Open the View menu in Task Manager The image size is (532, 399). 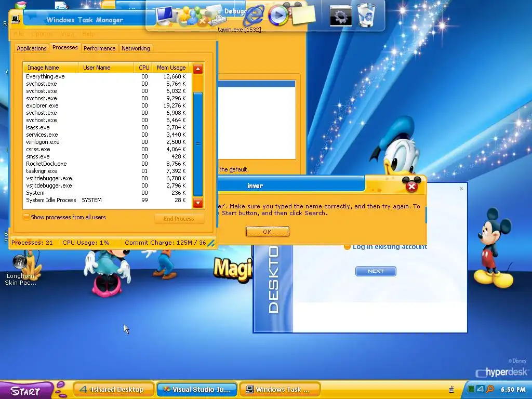[x=68, y=34]
